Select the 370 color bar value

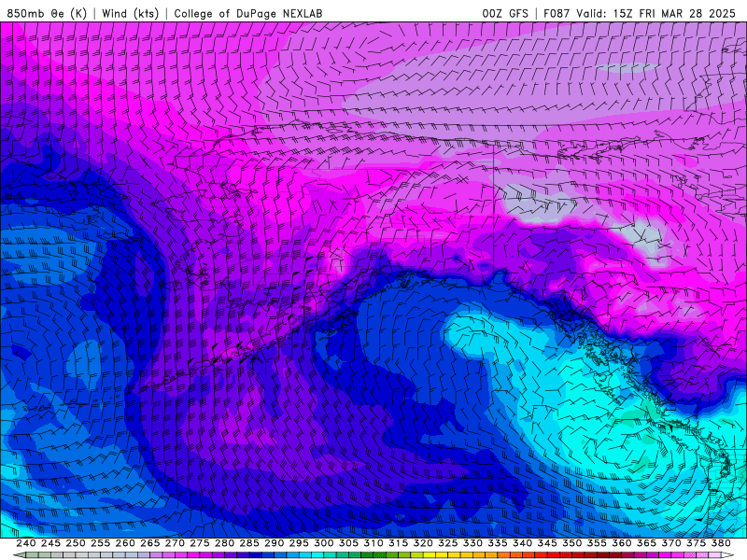(x=670, y=543)
